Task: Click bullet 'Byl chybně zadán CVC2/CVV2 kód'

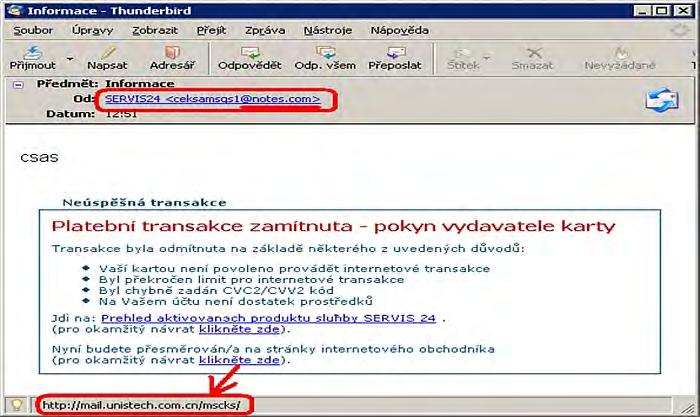Action: click(216, 291)
